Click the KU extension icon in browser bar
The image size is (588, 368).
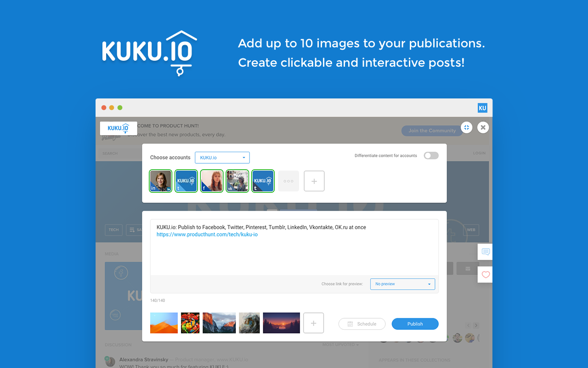(x=482, y=108)
